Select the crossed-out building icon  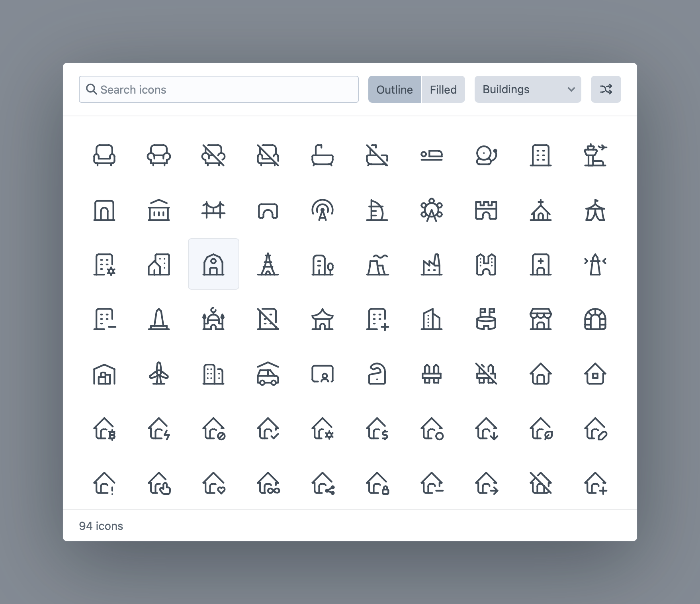click(268, 319)
